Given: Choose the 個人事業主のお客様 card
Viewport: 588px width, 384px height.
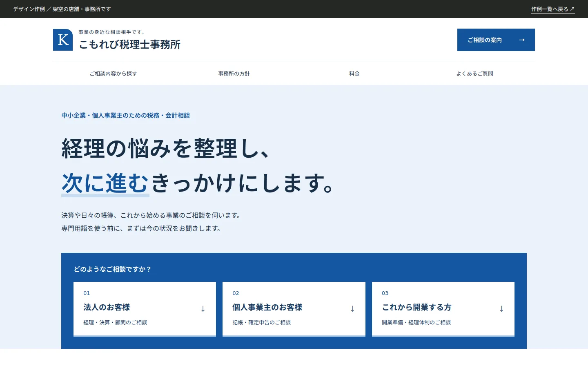Looking at the screenshot, I should click(294, 309).
